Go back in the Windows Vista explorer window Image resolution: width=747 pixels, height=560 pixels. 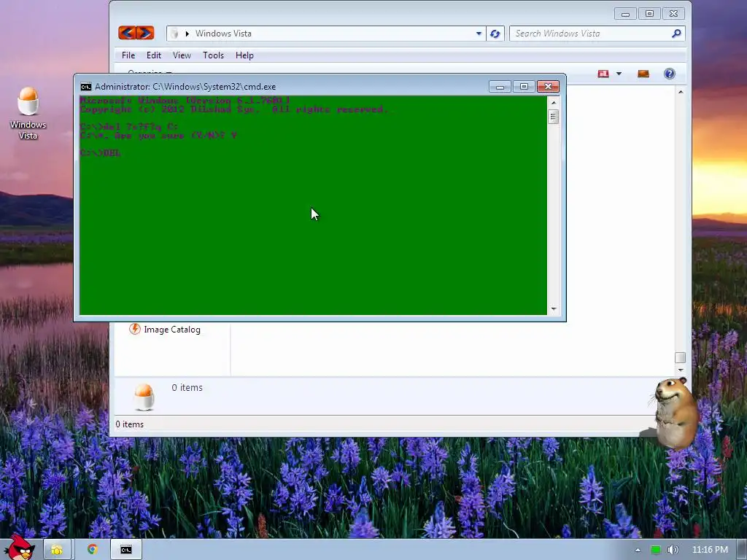127,33
